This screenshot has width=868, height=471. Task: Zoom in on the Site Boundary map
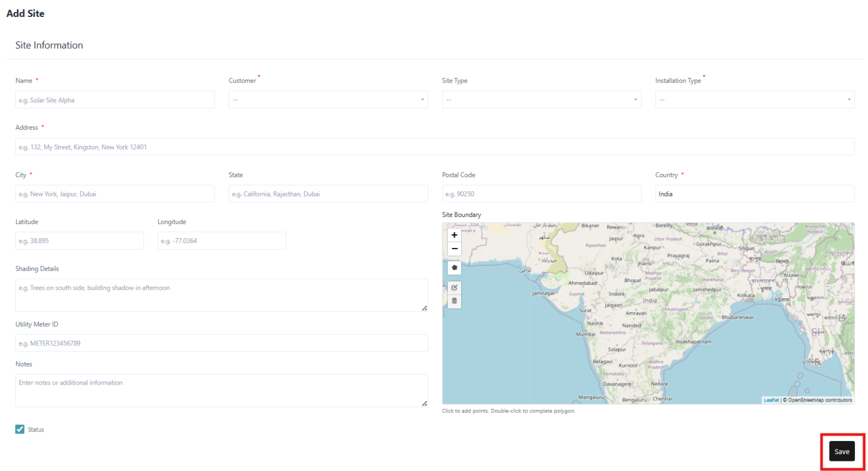[454, 235]
